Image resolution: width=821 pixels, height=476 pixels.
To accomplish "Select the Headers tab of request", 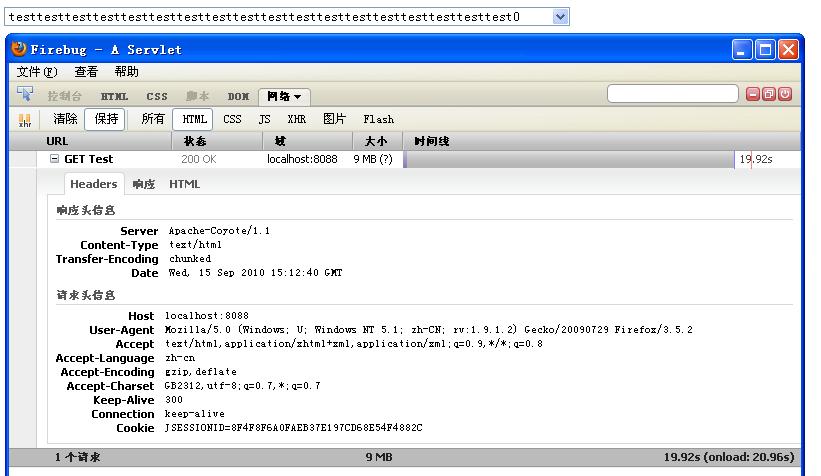I will click(94, 184).
